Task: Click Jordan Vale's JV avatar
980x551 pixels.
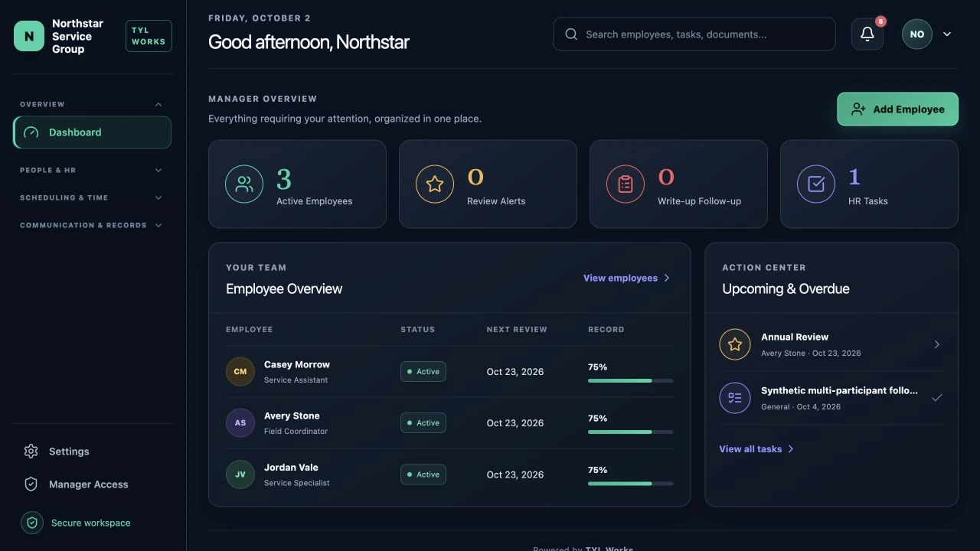Action: coord(240,474)
